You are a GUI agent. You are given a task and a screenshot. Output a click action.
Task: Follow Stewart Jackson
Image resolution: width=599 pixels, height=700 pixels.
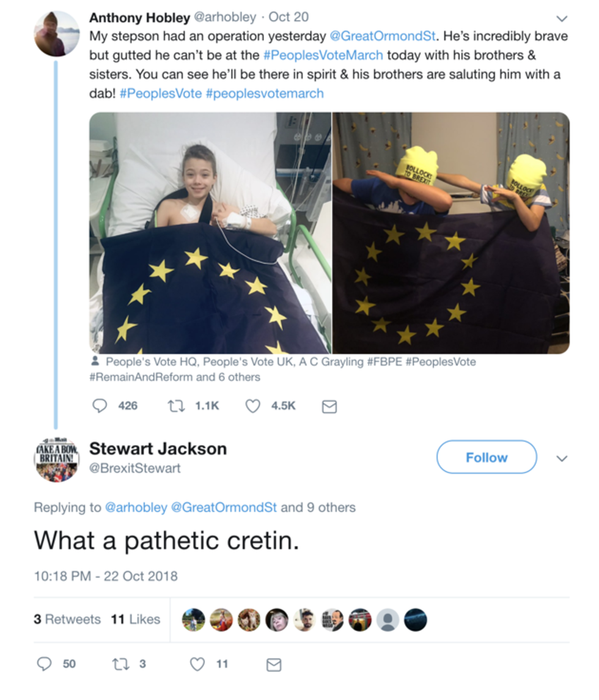pyautogui.click(x=487, y=457)
